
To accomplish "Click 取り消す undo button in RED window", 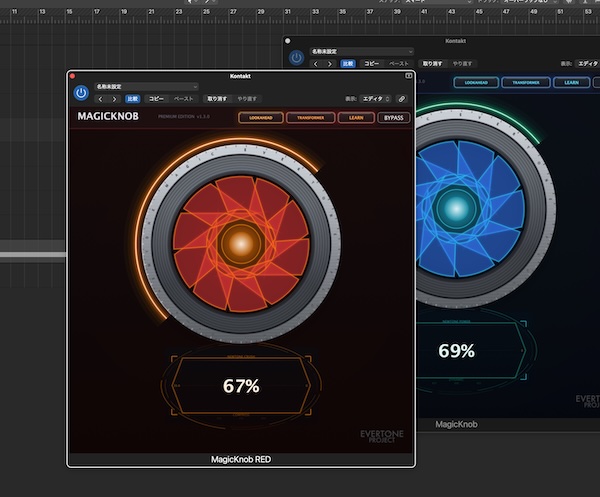I will pos(217,99).
